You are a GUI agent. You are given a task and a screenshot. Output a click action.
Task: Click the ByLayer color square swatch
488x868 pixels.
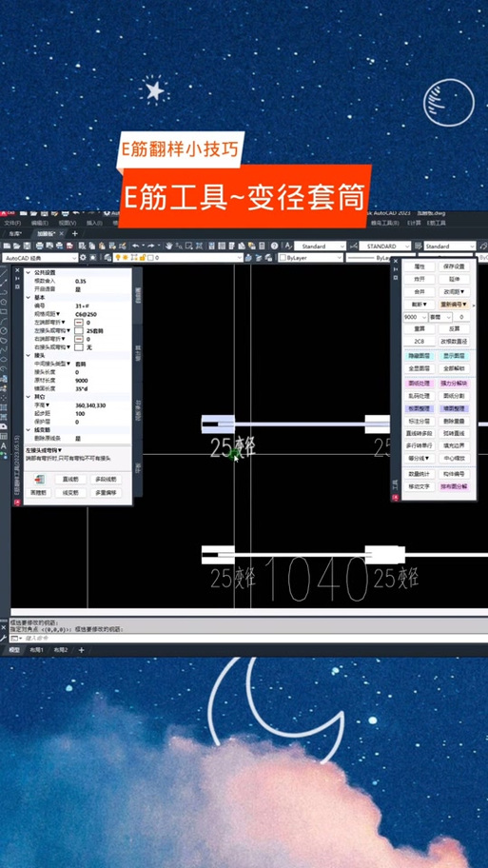pos(283,257)
